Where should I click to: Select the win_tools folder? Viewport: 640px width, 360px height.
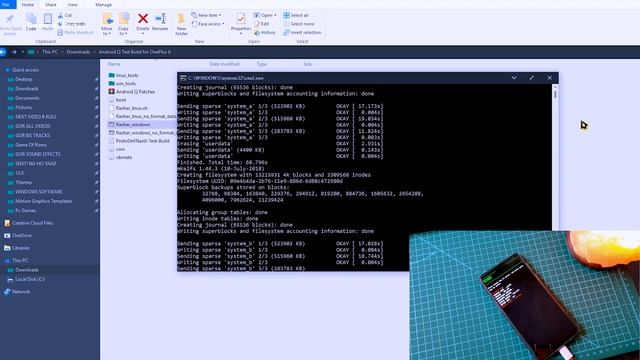[126, 84]
